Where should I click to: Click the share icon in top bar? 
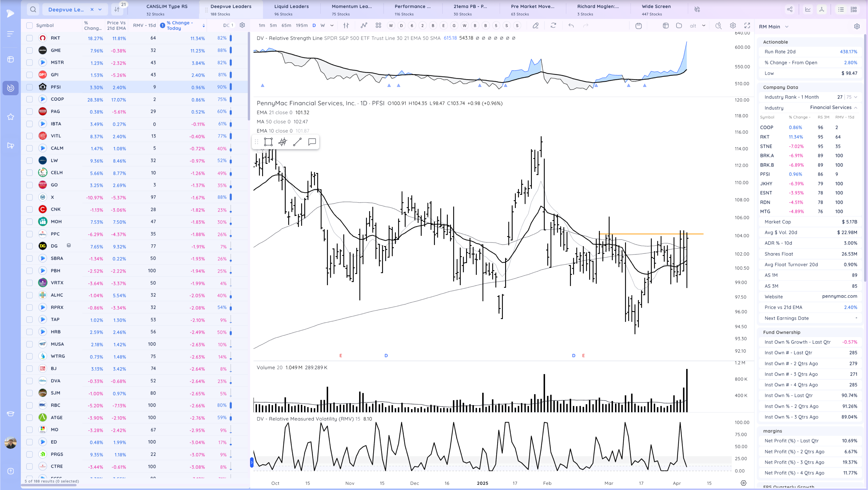click(790, 9)
